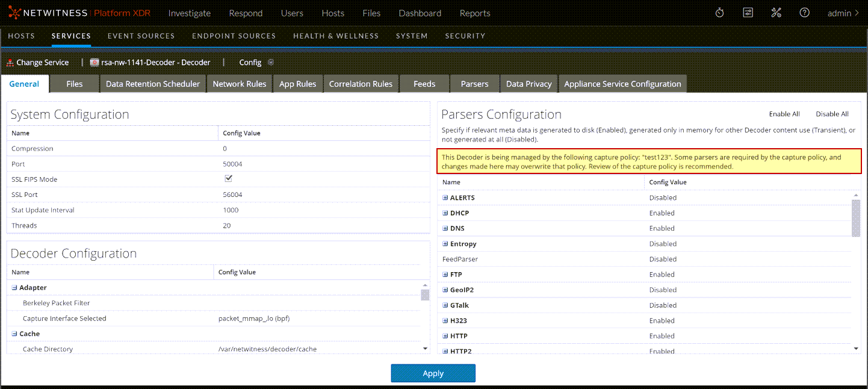This screenshot has width=868, height=389.
Task: Open the configuration sliders icon in header
Action: (x=748, y=13)
